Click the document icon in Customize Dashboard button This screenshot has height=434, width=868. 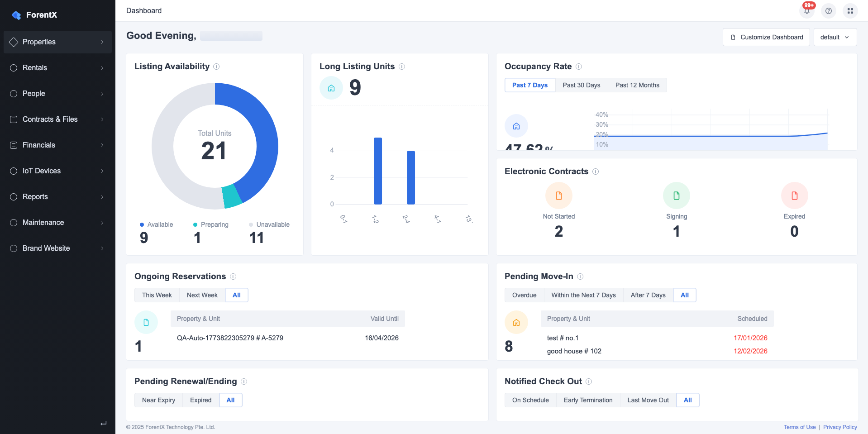[x=733, y=38]
